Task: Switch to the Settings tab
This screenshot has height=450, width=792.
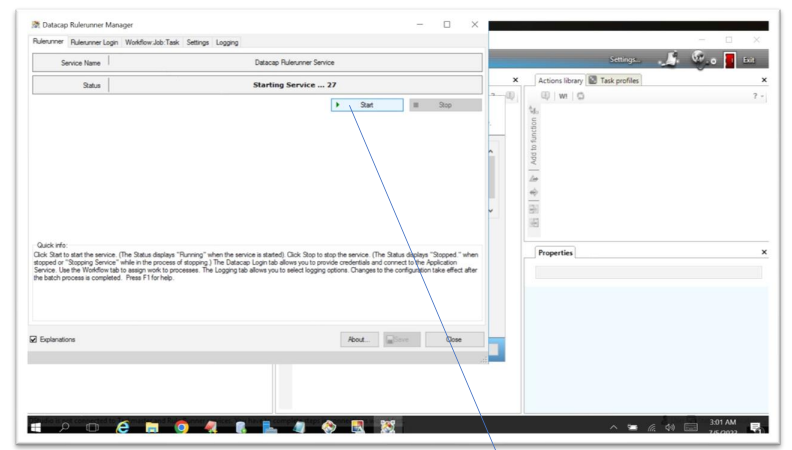Action: 197,42
